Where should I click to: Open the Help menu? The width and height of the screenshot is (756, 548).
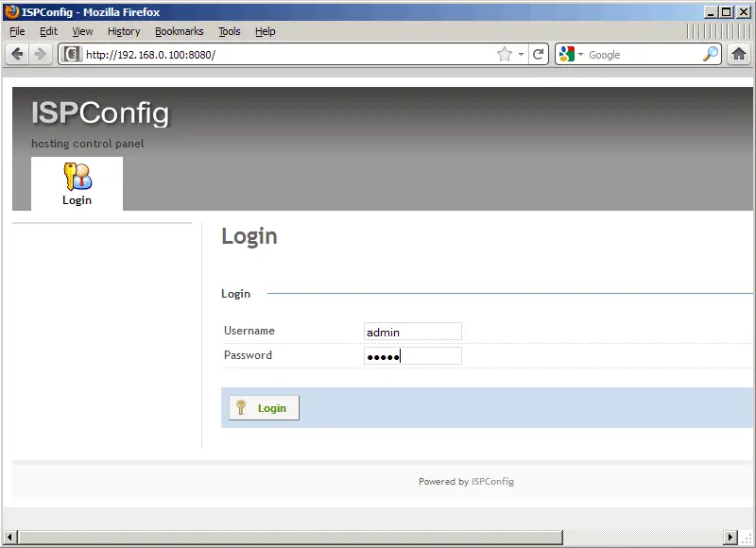point(266,31)
